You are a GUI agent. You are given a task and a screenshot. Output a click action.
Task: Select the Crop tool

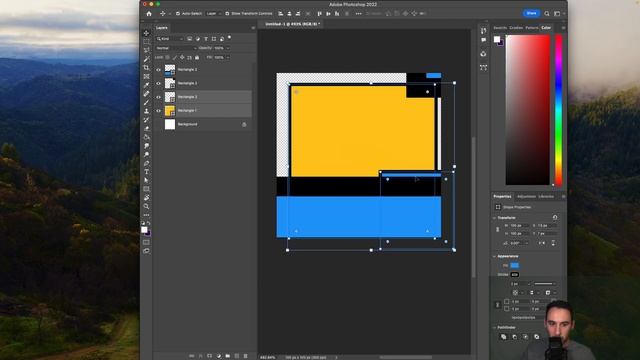coord(147,67)
